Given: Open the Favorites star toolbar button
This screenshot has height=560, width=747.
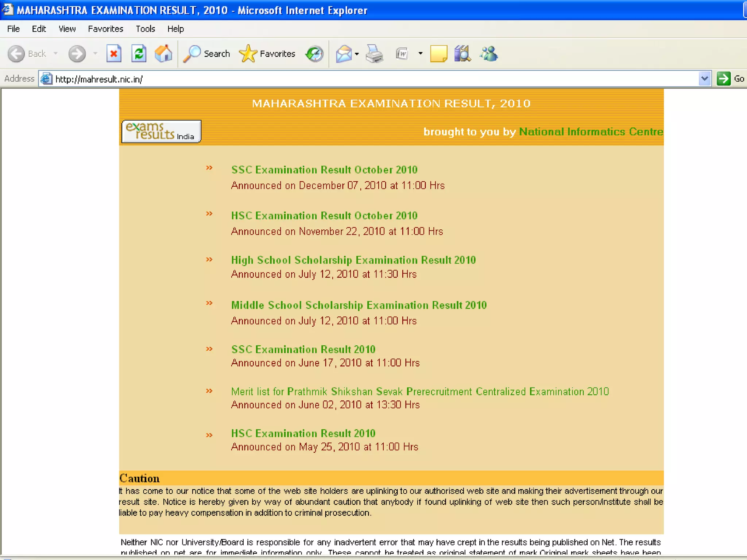Looking at the screenshot, I should click(267, 54).
